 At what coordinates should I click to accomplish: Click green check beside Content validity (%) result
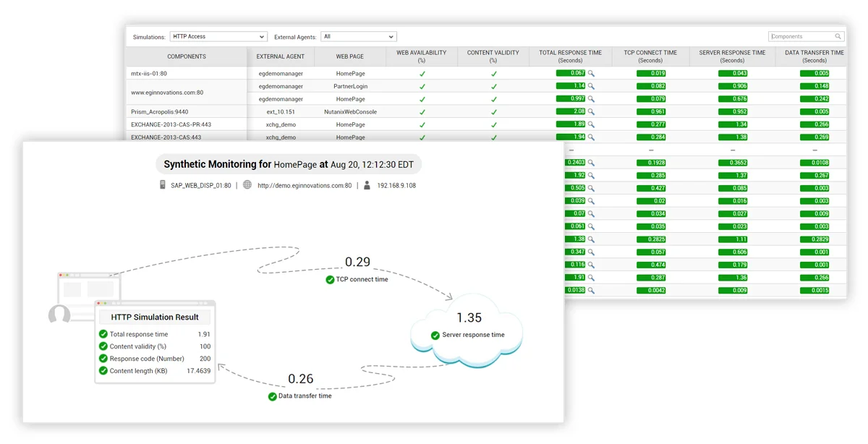point(103,346)
